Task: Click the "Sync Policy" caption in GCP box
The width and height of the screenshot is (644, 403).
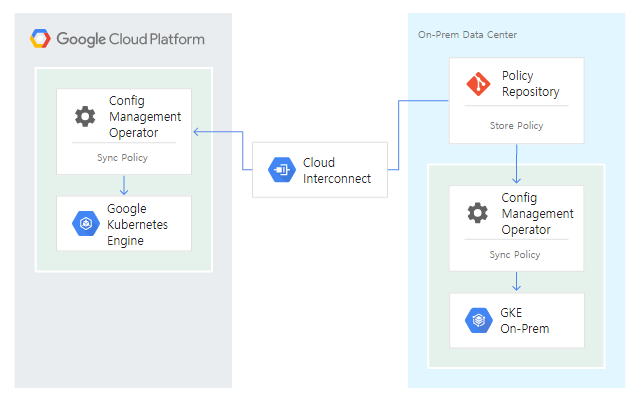Action: [x=122, y=158]
